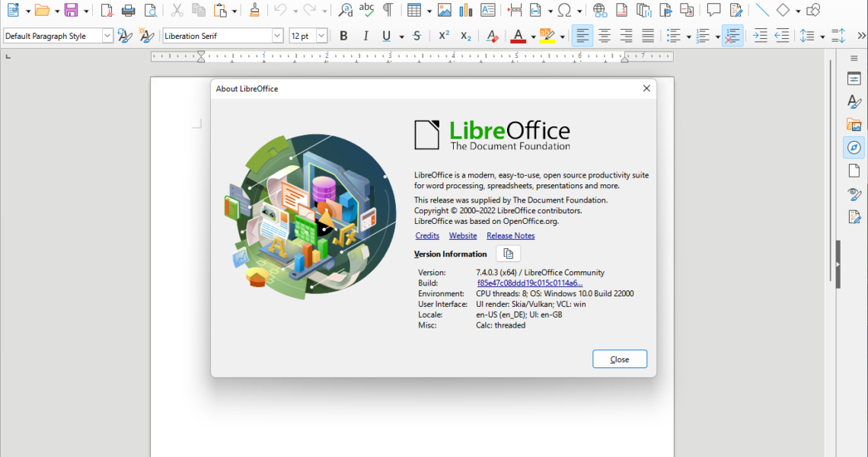This screenshot has width=868, height=457.
Task: Open the Credits link
Action: pos(427,236)
